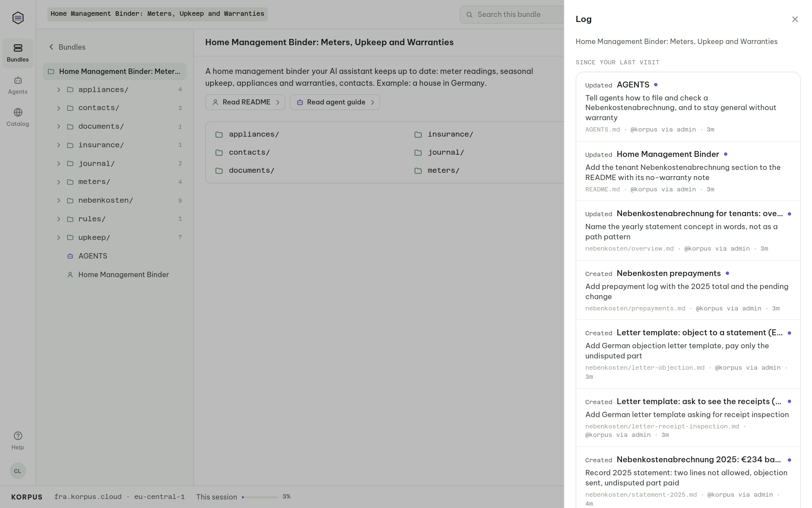Open the Bundles sidebar section

(x=18, y=53)
